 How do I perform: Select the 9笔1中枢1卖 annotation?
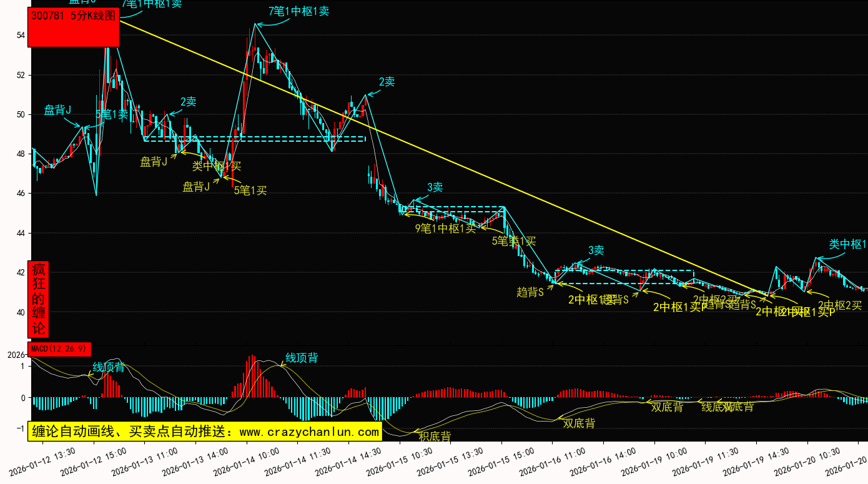[x=445, y=229]
